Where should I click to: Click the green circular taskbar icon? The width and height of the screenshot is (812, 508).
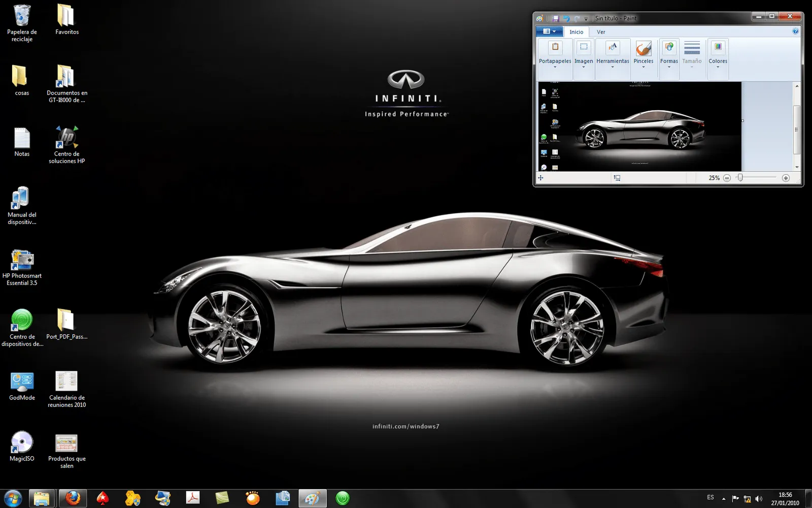click(343, 498)
